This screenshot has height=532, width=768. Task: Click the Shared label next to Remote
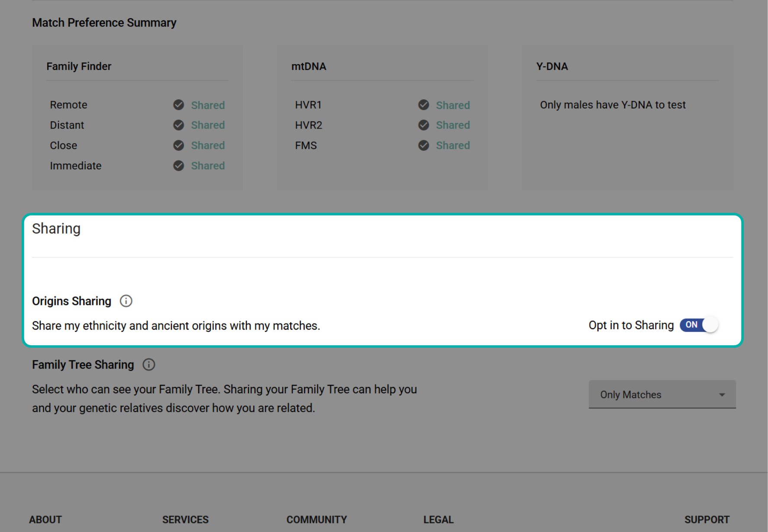point(208,105)
